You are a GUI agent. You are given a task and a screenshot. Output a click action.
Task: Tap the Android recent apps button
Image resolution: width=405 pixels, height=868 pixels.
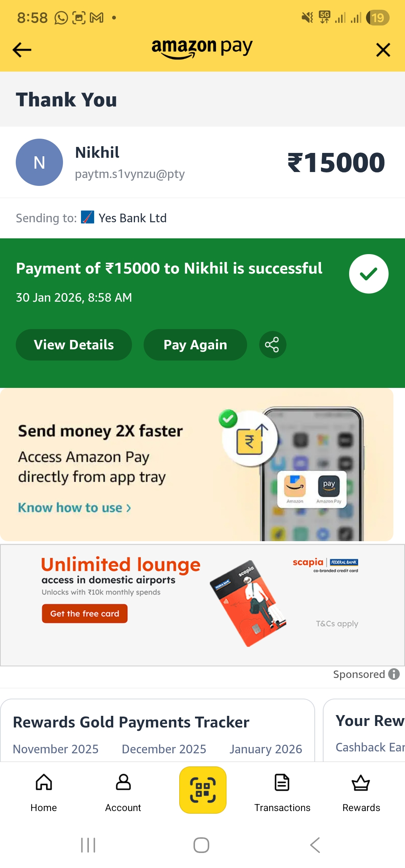point(88,845)
